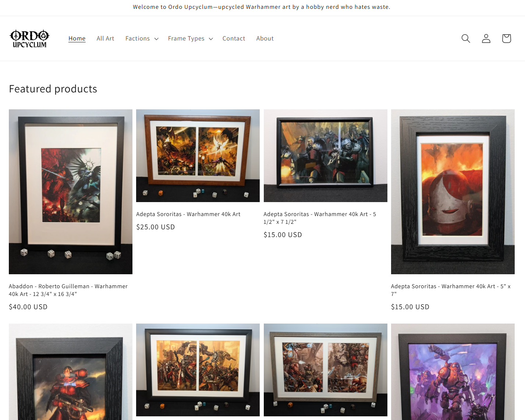This screenshot has width=525, height=420.
Task: View the Sororitas red helmet portrait image
Action: 453,192
